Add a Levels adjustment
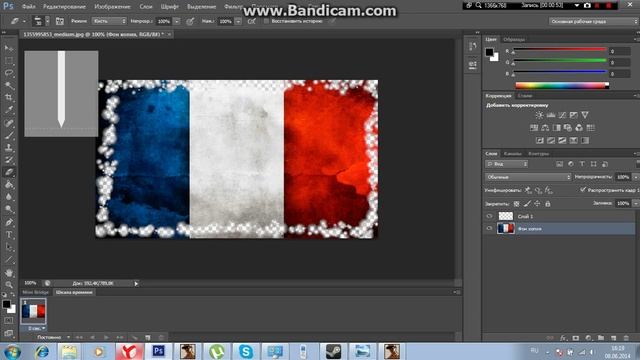Image resolution: width=640 pixels, height=360 pixels. point(551,115)
